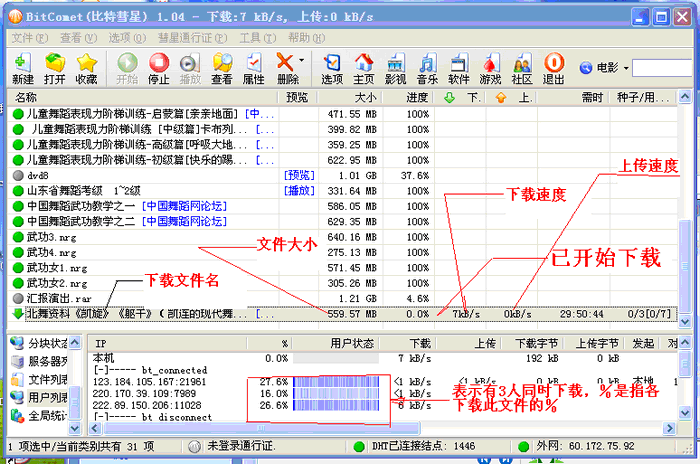700x464 pixels.
Task: Sort by the 名称 column header
Action: (143, 97)
